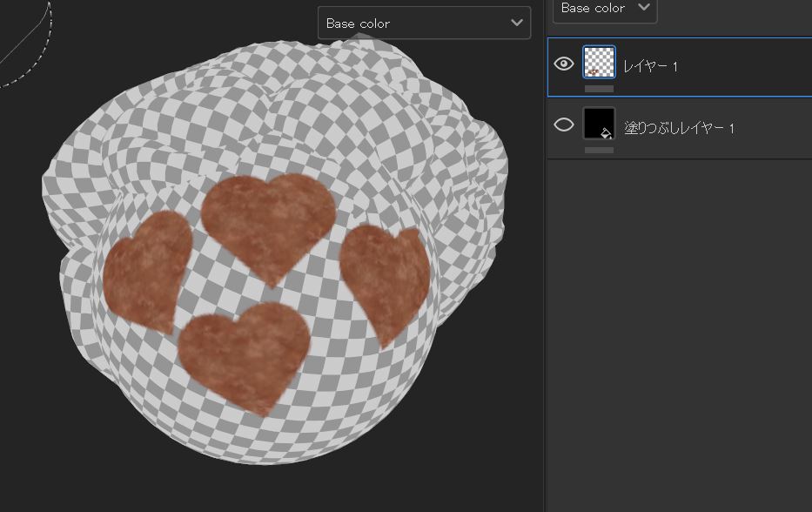The image size is (812, 512).
Task: Click the gray bar under the fill layer thumbnail
Action: click(x=599, y=150)
